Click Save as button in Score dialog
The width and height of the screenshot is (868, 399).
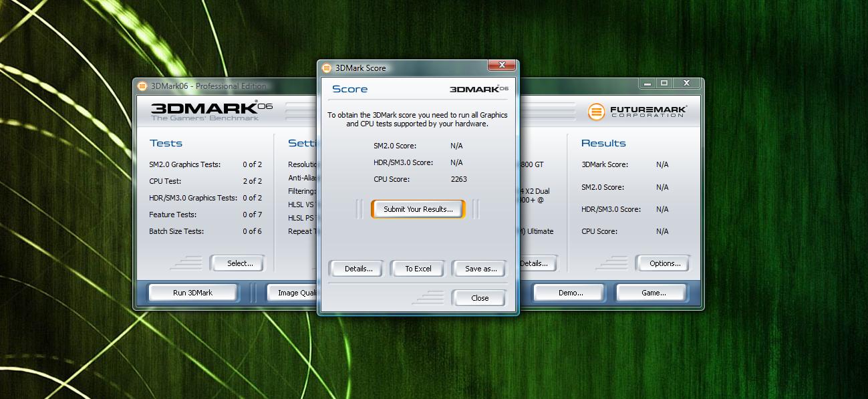480,269
